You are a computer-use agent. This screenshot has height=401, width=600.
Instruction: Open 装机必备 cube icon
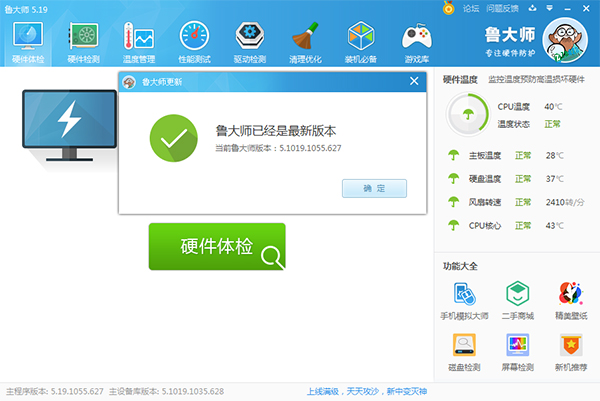[x=360, y=36]
